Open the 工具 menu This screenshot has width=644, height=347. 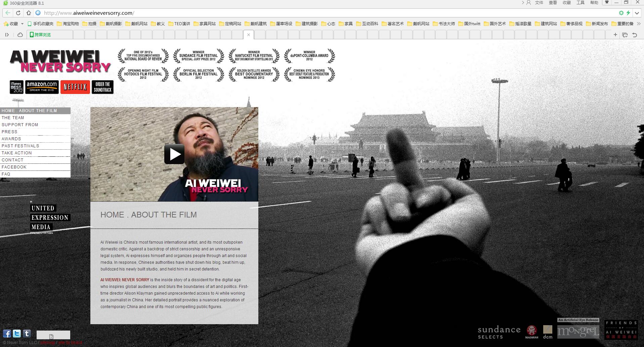580,3
